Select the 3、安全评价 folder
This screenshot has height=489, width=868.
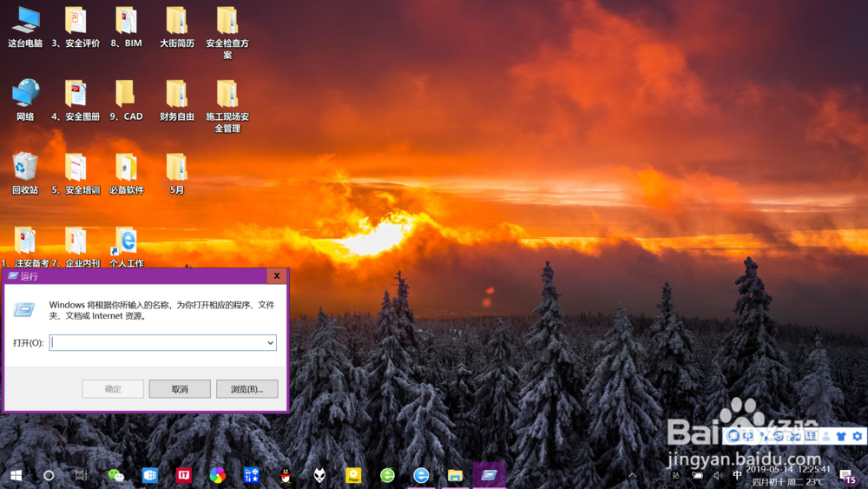(76, 27)
